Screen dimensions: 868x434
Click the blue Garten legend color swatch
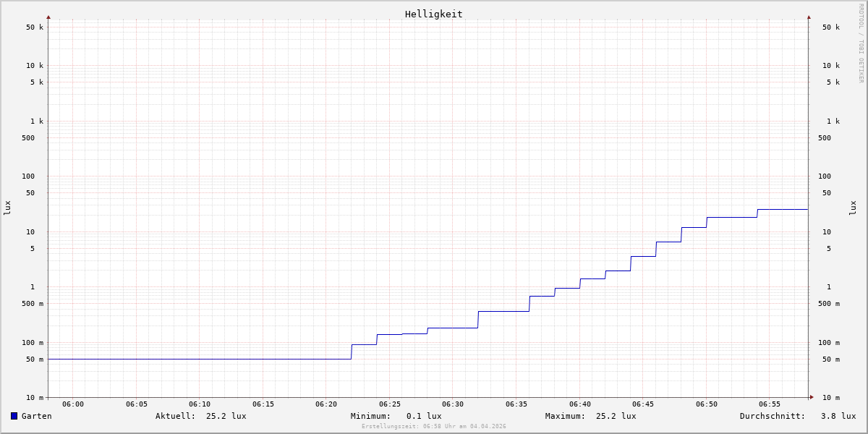14,416
